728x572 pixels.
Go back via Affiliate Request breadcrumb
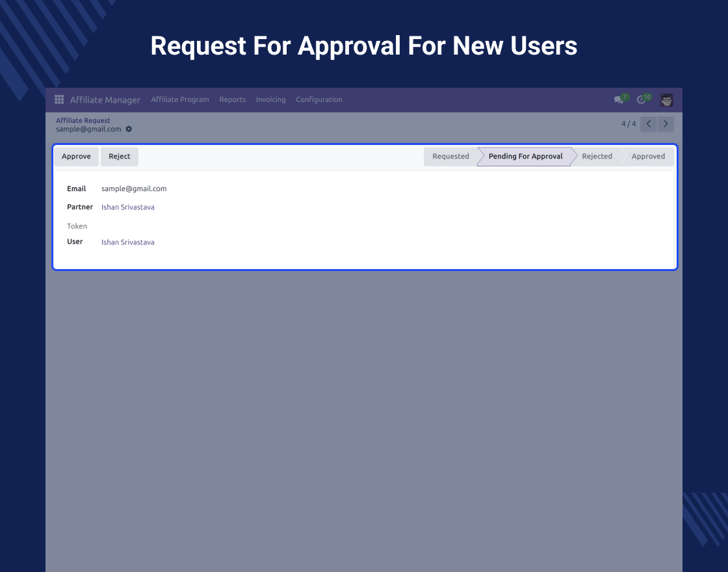tap(83, 120)
